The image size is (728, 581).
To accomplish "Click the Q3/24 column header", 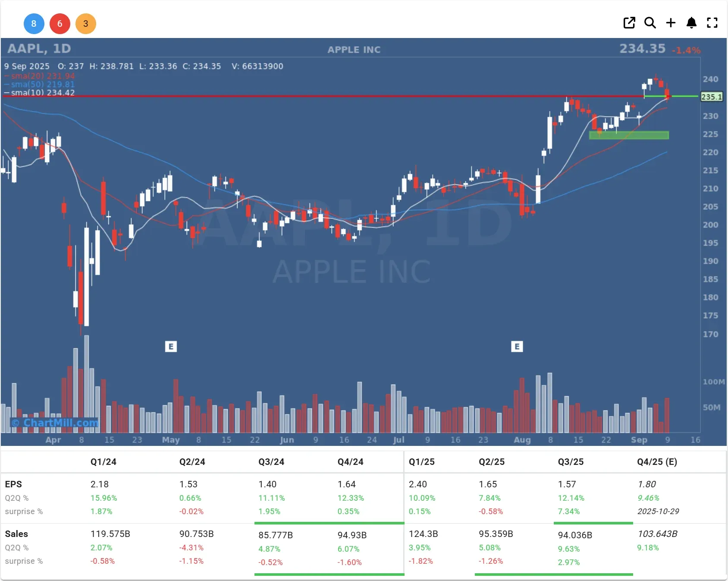I will [271, 462].
